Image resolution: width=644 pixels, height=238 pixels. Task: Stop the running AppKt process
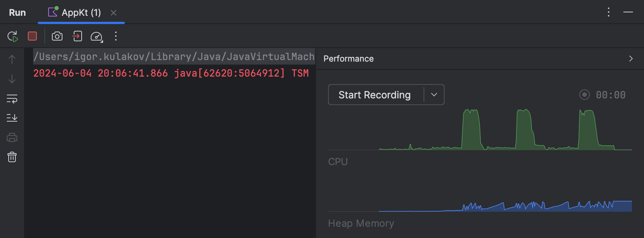pyautogui.click(x=32, y=36)
